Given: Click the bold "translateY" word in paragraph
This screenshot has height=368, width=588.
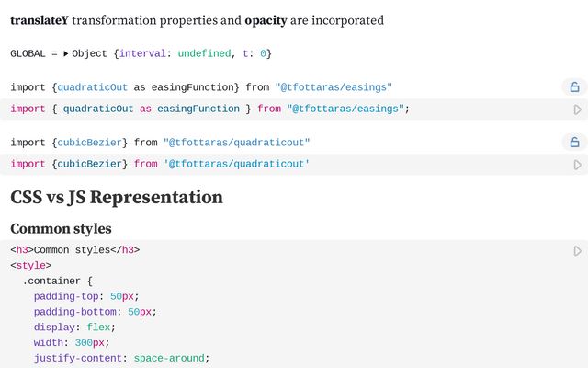Looking at the screenshot, I should (x=39, y=19).
